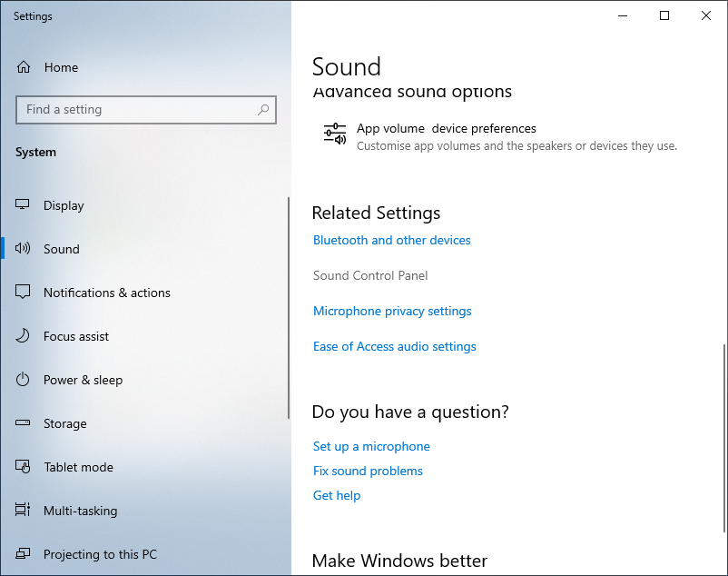Open Power & sleep settings
Viewport: 728px width, 576px height.
click(144, 380)
